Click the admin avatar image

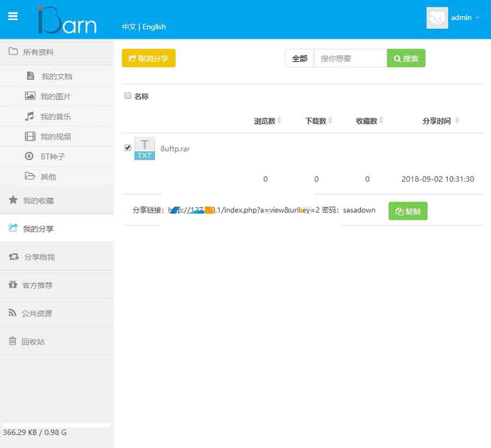click(x=437, y=18)
